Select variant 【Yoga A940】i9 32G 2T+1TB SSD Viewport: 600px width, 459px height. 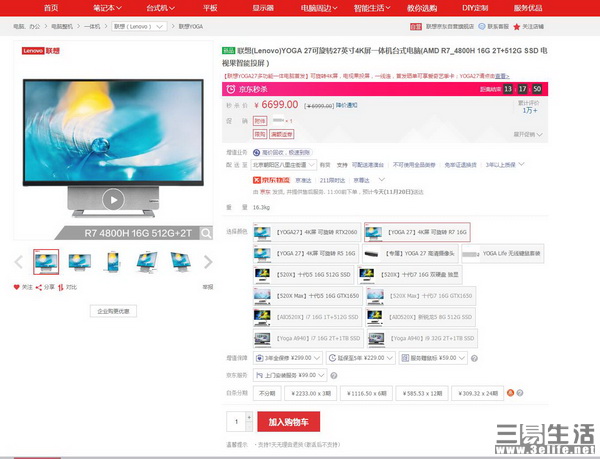click(x=422, y=339)
